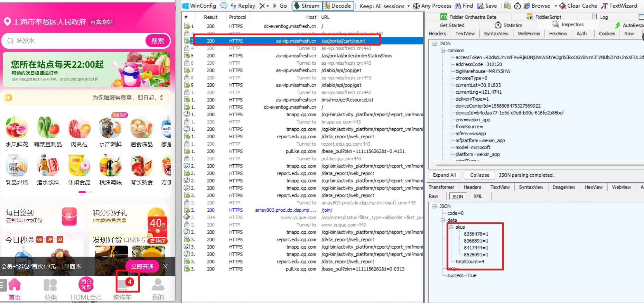This screenshot has height=303, width=644.
Task: Save sessions with Save icon
Action: click(487, 6)
